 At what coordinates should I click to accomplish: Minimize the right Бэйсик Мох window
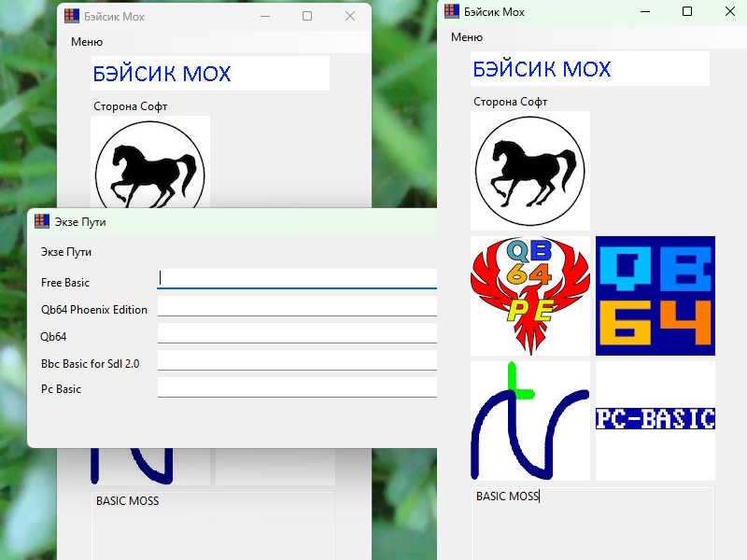(x=645, y=11)
